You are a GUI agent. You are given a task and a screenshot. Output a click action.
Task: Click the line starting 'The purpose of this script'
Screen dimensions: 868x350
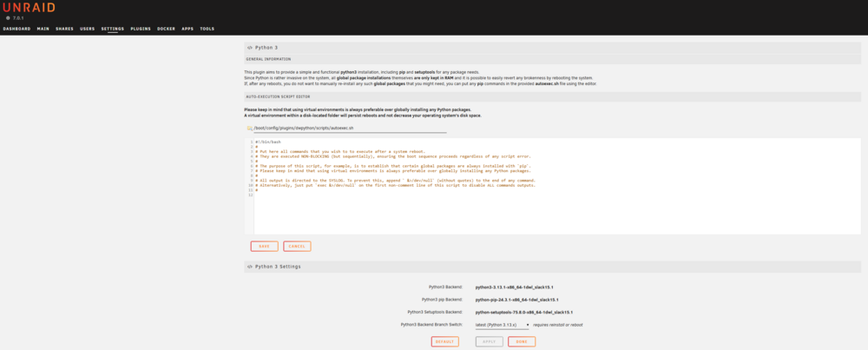(x=394, y=166)
